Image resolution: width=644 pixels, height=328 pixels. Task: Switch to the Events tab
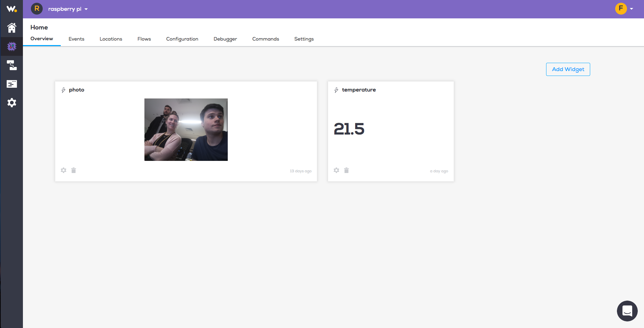pyautogui.click(x=76, y=39)
